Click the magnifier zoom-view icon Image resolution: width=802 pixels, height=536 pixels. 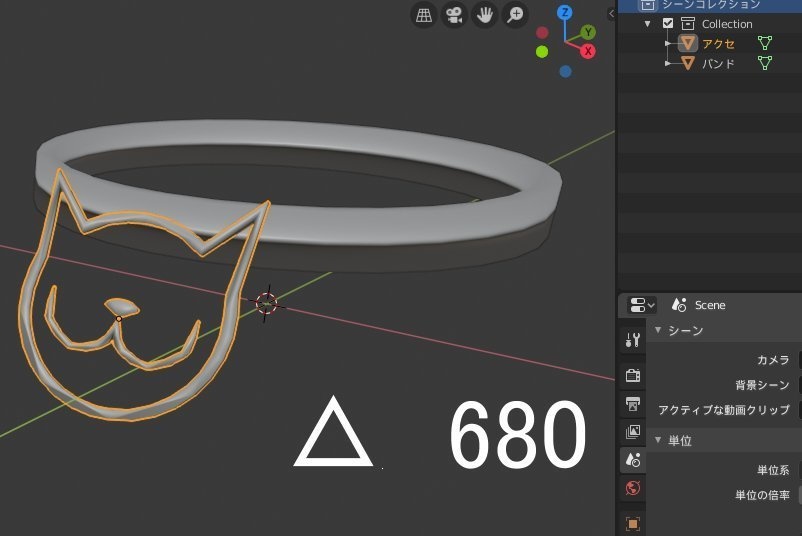pyautogui.click(x=515, y=15)
